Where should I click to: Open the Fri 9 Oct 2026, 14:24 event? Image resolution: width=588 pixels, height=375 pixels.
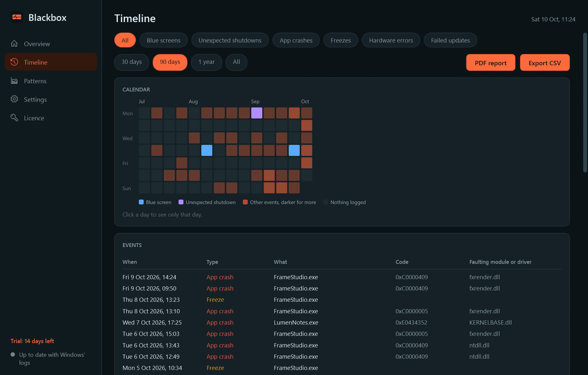click(x=342, y=277)
